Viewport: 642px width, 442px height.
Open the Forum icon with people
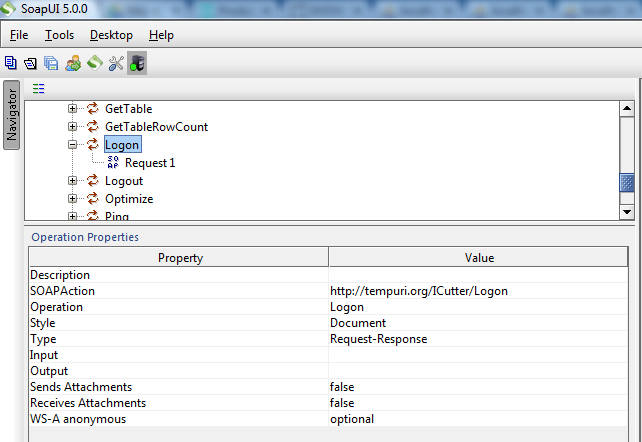click(73, 63)
